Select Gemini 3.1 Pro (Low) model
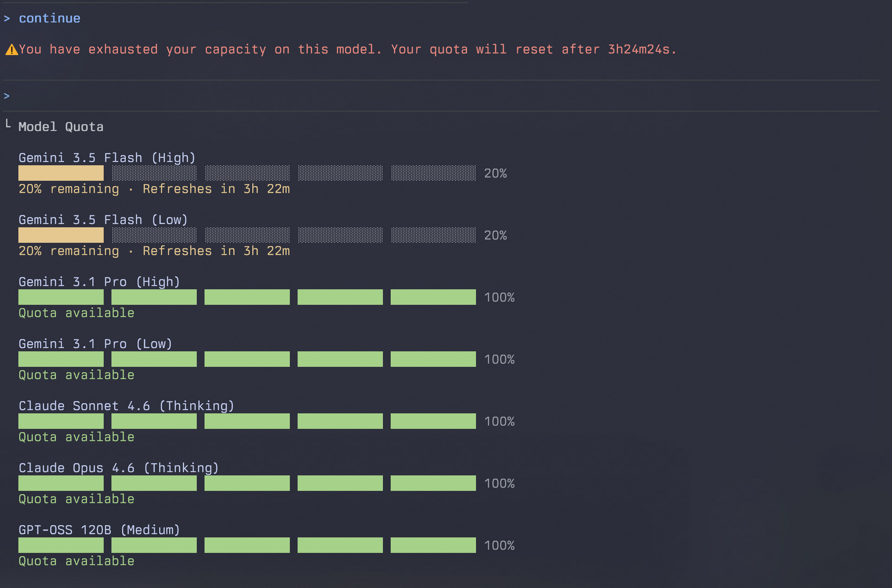 pos(95,344)
